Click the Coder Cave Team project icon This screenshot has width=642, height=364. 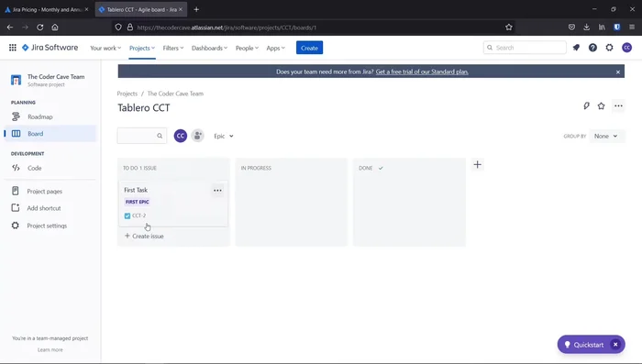tap(16, 80)
